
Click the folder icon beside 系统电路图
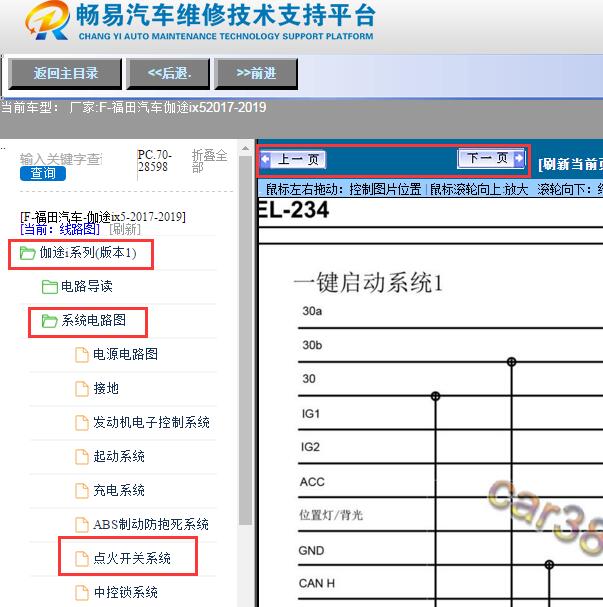[x=50, y=321]
